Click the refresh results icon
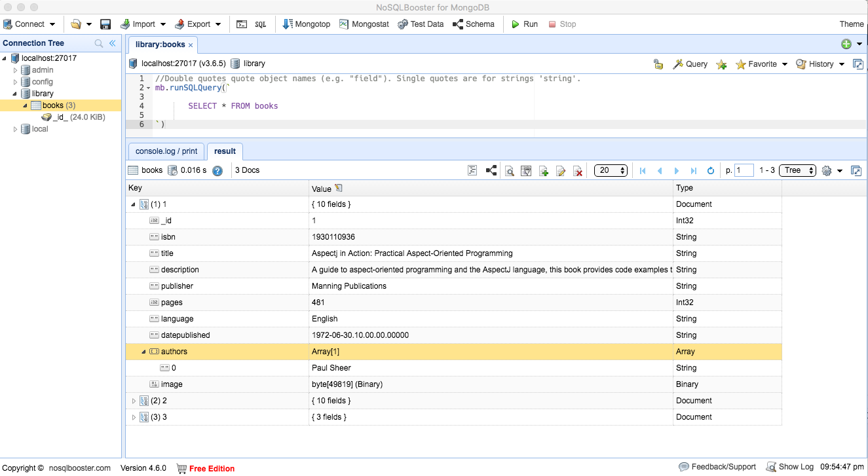Screen dimensions: 868x476 pos(711,171)
